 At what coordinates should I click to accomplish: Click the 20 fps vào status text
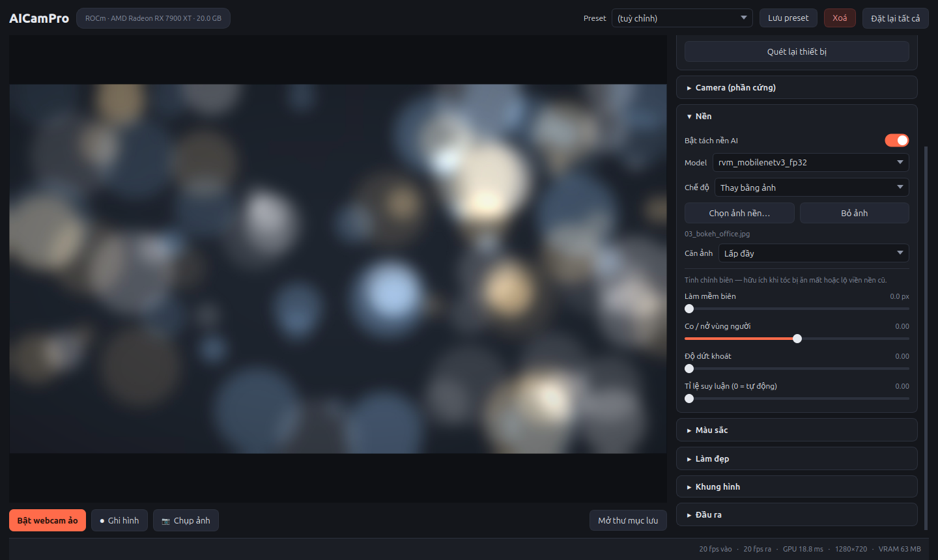(715, 549)
